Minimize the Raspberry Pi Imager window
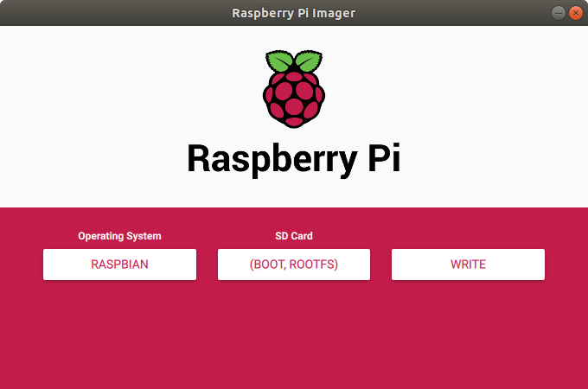588x389 pixels. 559,13
